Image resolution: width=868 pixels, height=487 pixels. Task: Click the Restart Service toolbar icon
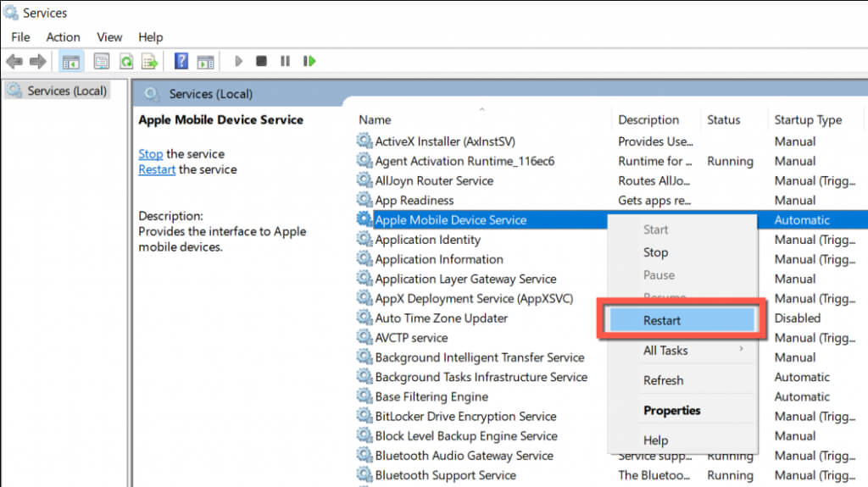309,61
